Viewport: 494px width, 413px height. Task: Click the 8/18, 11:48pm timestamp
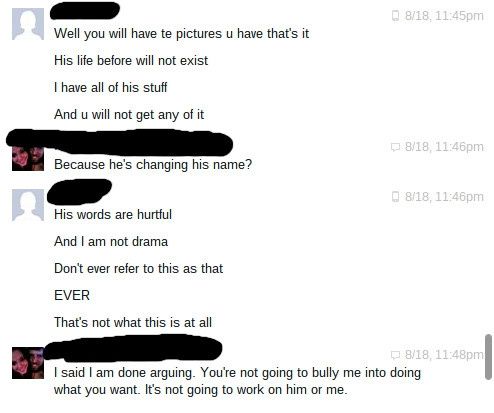(444, 355)
